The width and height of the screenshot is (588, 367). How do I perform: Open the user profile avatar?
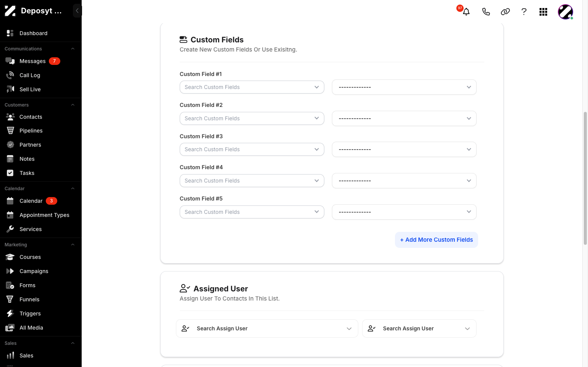tap(565, 12)
